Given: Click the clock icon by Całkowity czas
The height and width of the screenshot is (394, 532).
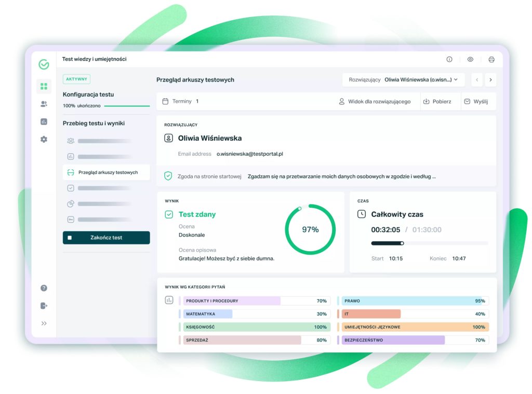Looking at the screenshot, I should [362, 214].
